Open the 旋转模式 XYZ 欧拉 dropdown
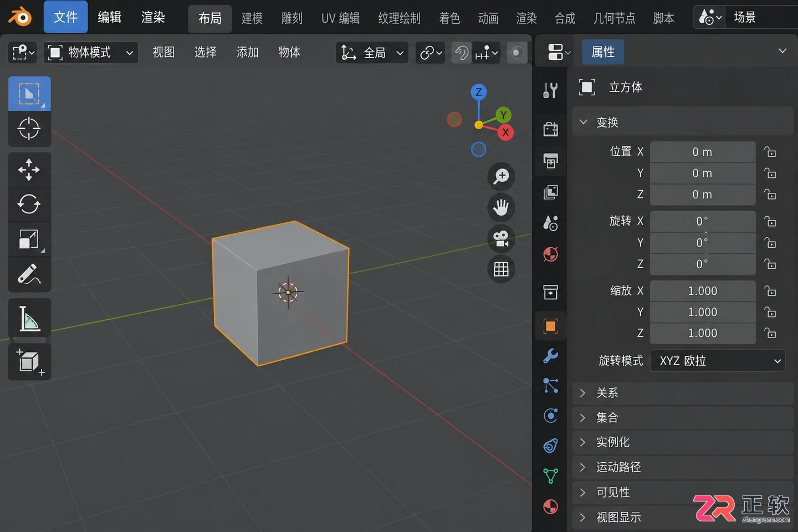 click(718, 361)
